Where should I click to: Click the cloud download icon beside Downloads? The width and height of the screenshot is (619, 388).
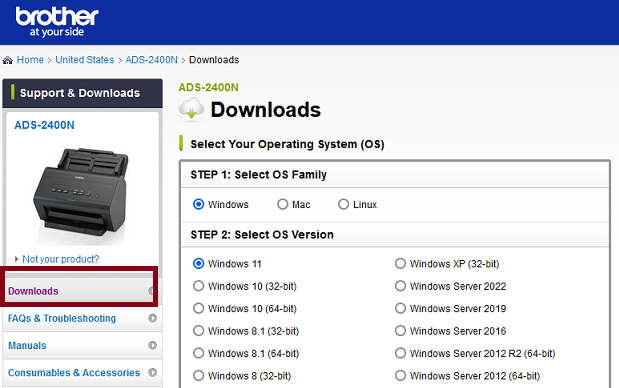[191, 109]
